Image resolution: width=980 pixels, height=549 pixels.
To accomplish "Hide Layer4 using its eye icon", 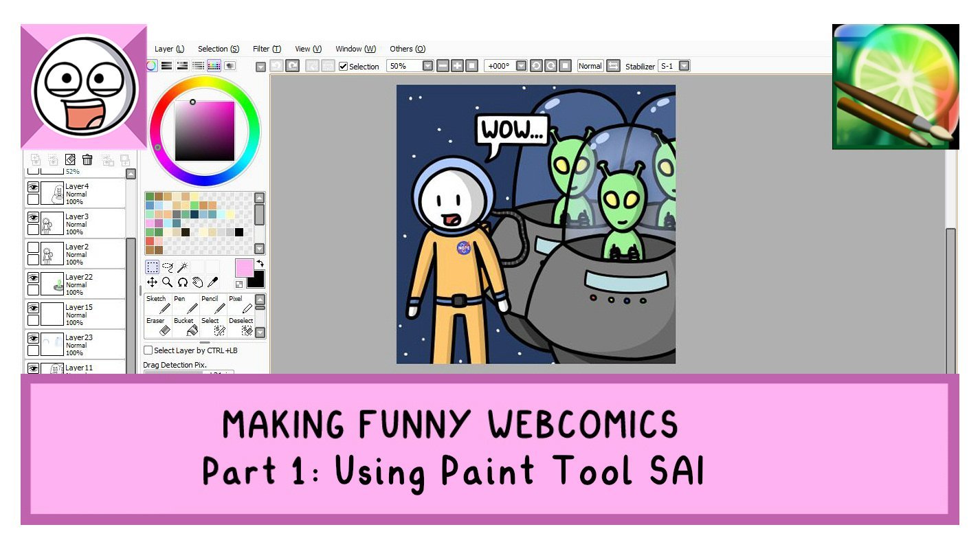I will 33,187.
